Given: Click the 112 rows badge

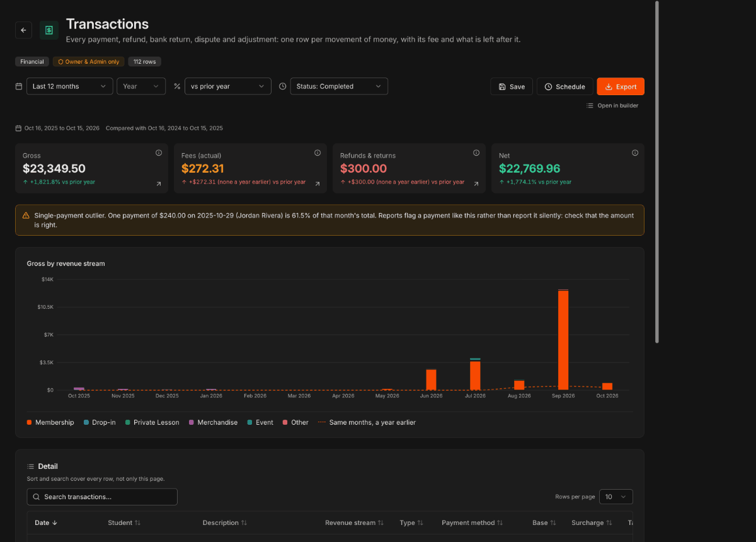Looking at the screenshot, I should coord(144,62).
